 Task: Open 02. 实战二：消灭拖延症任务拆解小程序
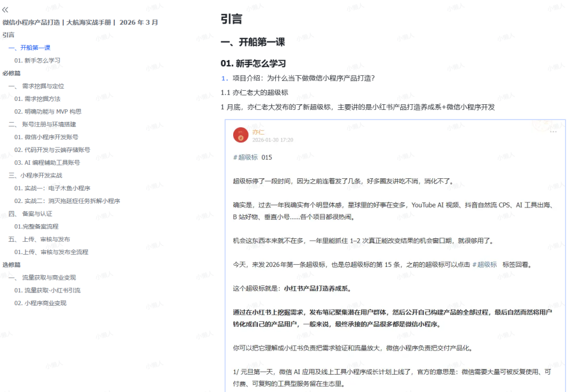click(x=67, y=201)
